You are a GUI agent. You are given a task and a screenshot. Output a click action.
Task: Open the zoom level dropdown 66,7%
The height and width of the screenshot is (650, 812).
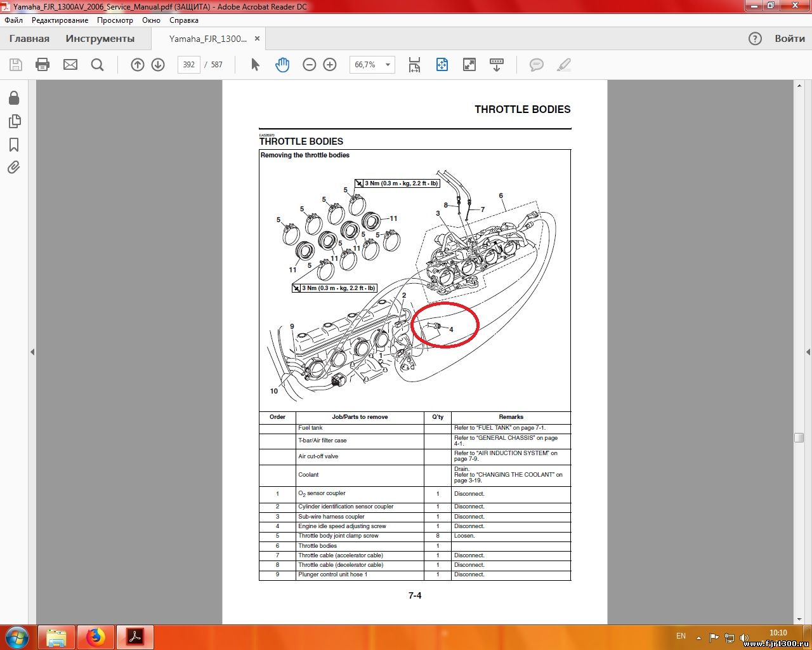click(x=372, y=65)
